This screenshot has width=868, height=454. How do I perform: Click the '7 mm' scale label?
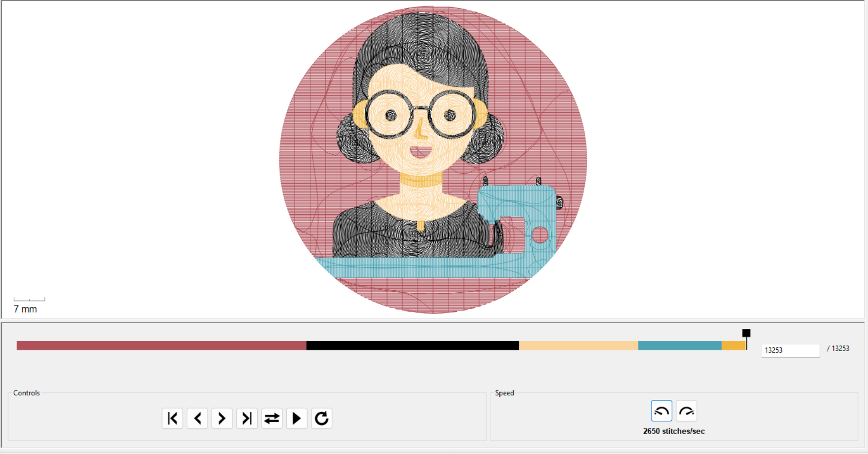pos(26,309)
